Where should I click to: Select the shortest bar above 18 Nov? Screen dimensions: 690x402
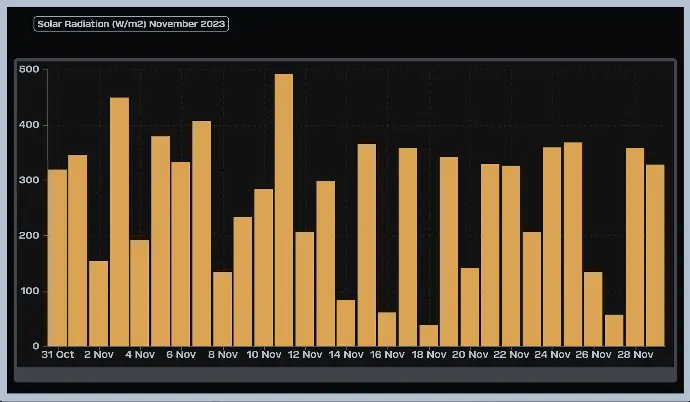[429, 335]
